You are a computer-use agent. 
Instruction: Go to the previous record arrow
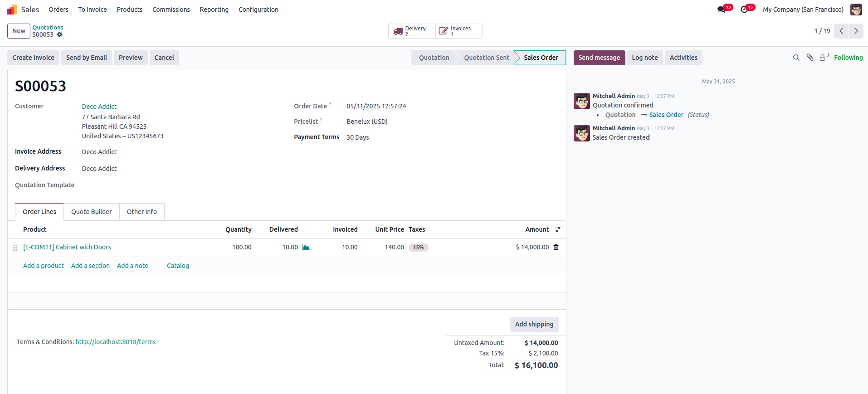coord(841,31)
